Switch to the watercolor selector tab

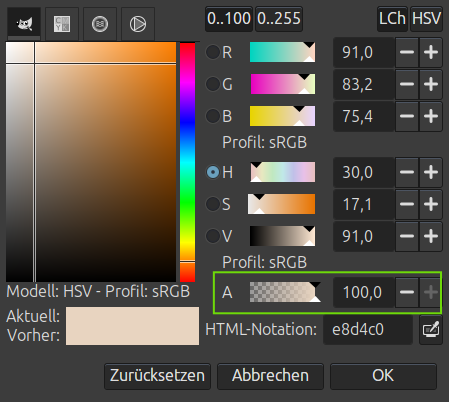(100, 24)
